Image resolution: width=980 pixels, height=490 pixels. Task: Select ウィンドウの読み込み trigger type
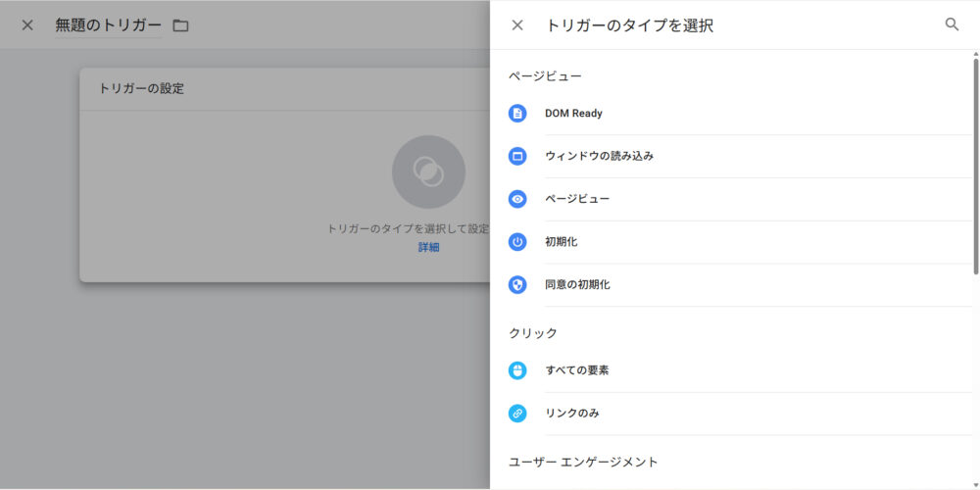click(599, 156)
